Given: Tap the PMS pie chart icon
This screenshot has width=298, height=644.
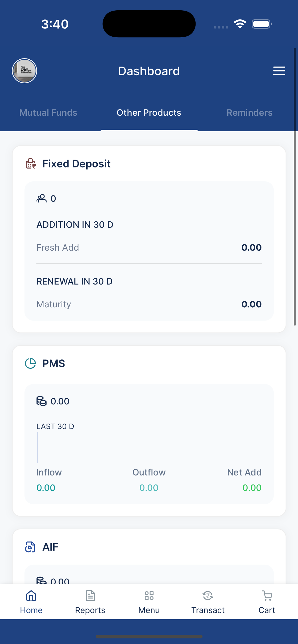Looking at the screenshot, I should [x=30, y=363].
